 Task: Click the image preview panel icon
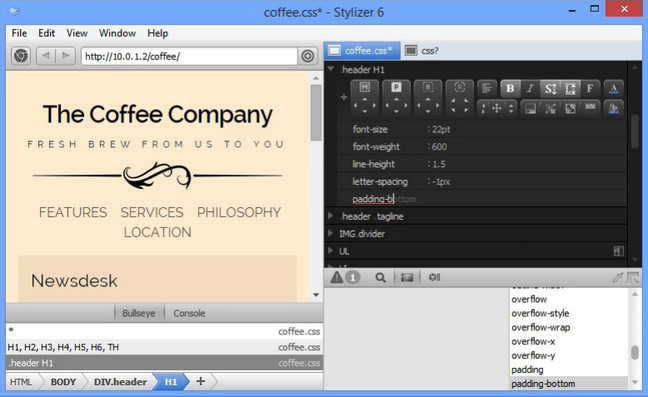(x=407, y=277)
